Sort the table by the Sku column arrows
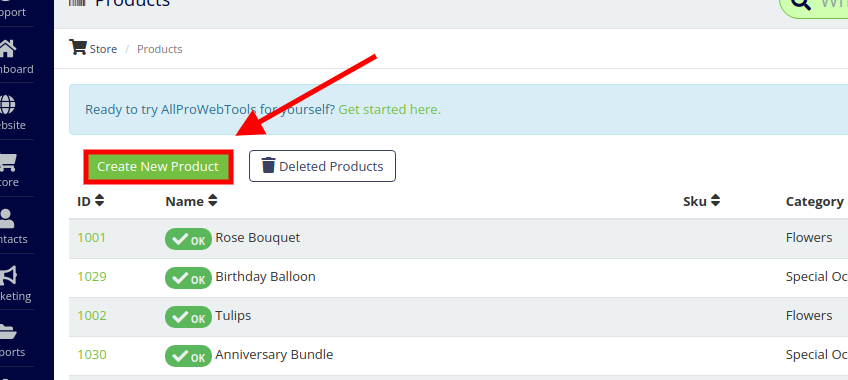Image resolution: width=848 pixels, height=380 pixels. pos(715,201)
